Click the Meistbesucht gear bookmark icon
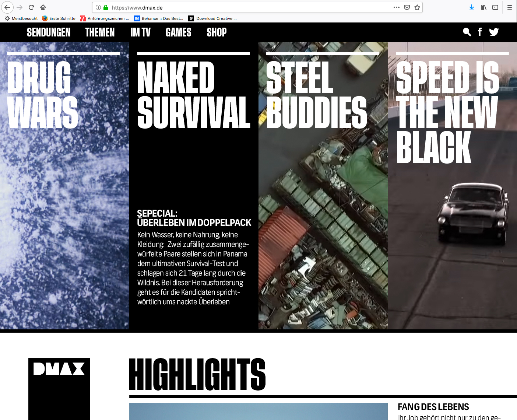Image resolution: width=517 pixels, height=420 pixels. click(7, 18)
